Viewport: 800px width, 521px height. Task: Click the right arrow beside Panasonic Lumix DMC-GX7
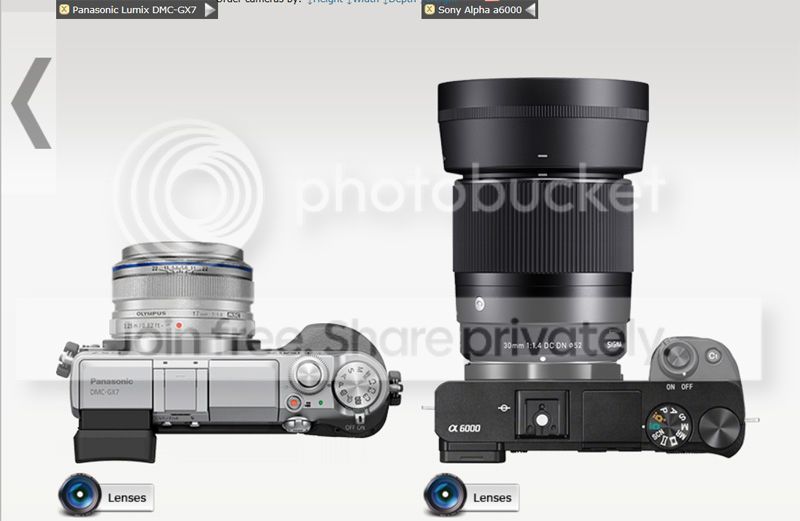(x=209, y=10)
